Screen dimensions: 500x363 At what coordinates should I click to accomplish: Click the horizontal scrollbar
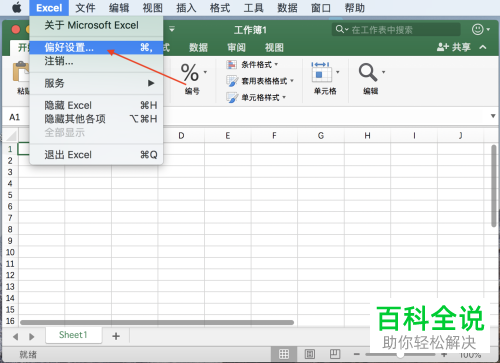(x=157, y=323)
